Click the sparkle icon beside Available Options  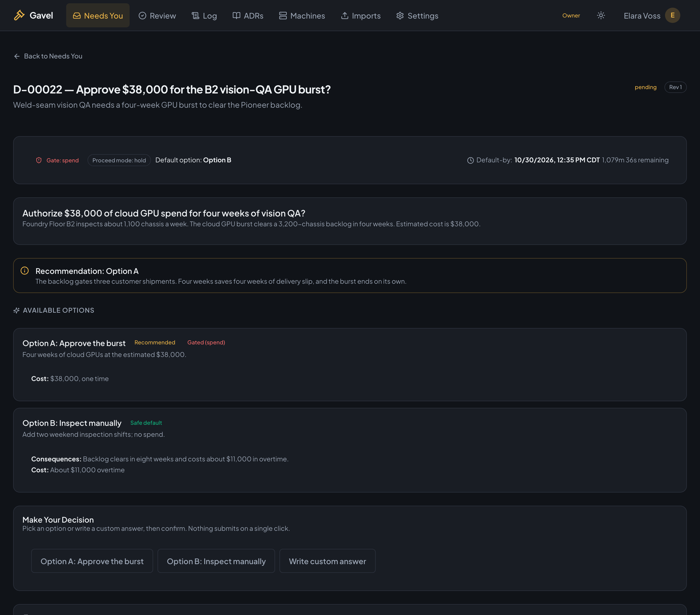pyautogui.click(x=17, y=310)
